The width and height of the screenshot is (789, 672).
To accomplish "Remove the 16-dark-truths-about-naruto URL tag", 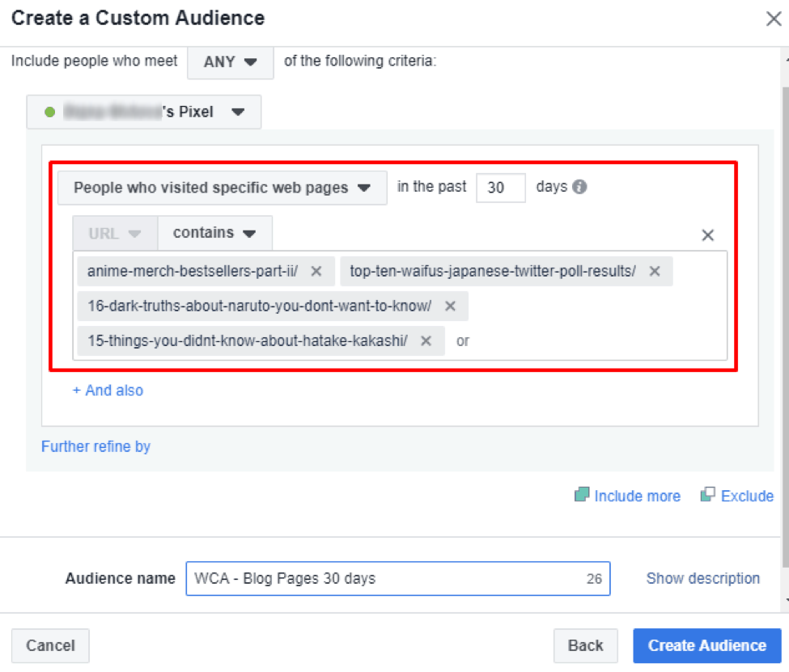I will click(449, 306).
